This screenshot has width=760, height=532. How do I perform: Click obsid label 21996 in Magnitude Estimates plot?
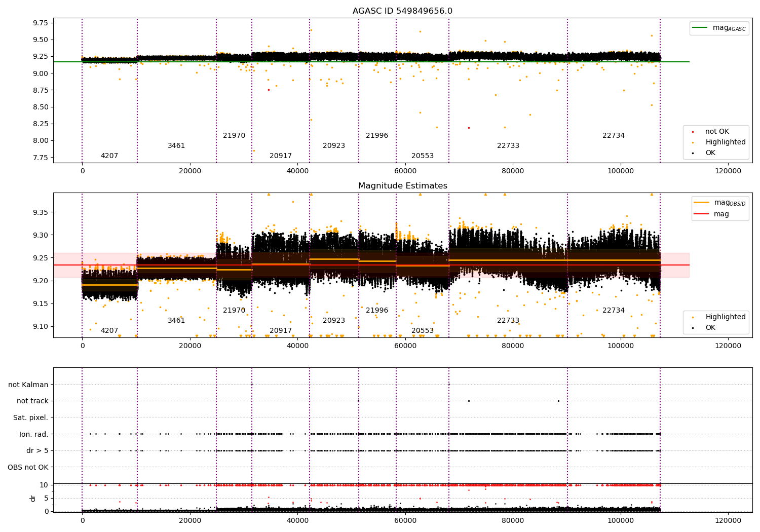(x=377, y=311)
